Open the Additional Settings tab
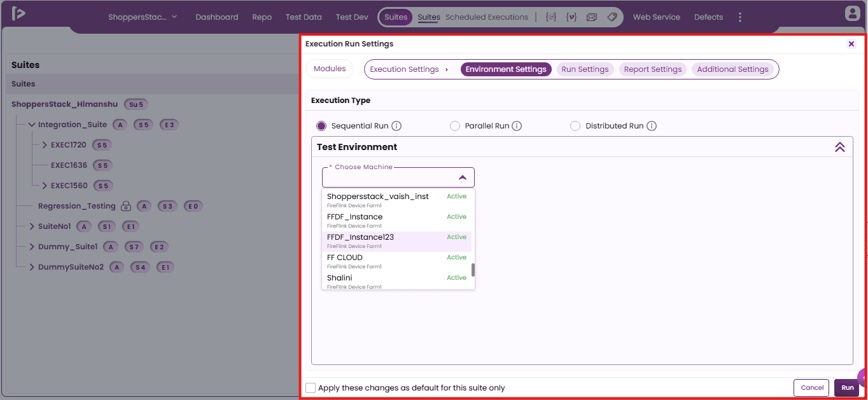 coord(732,69)
